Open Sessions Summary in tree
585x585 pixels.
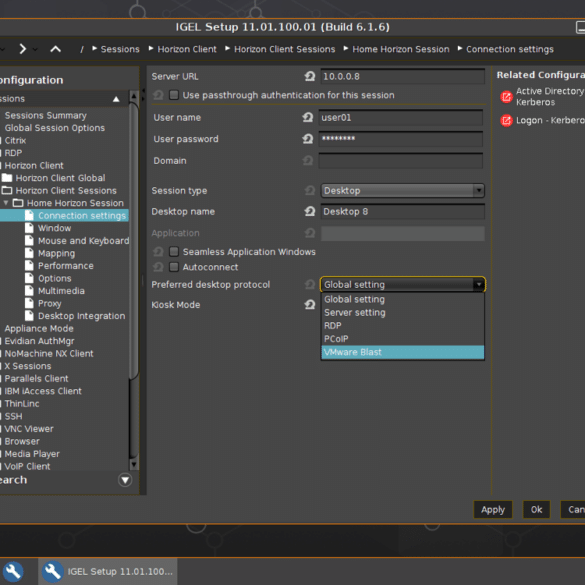(46, 116)
